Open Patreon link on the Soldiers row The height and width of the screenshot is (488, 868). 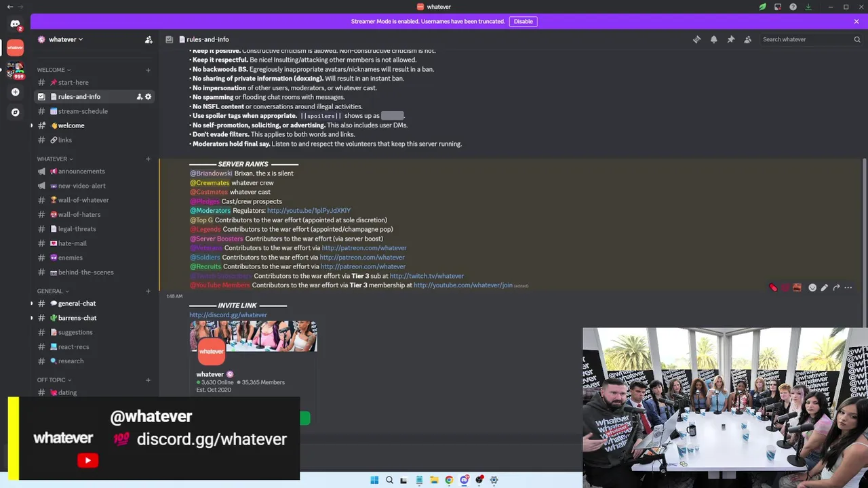pyautogui.click(x=362, y=258)
